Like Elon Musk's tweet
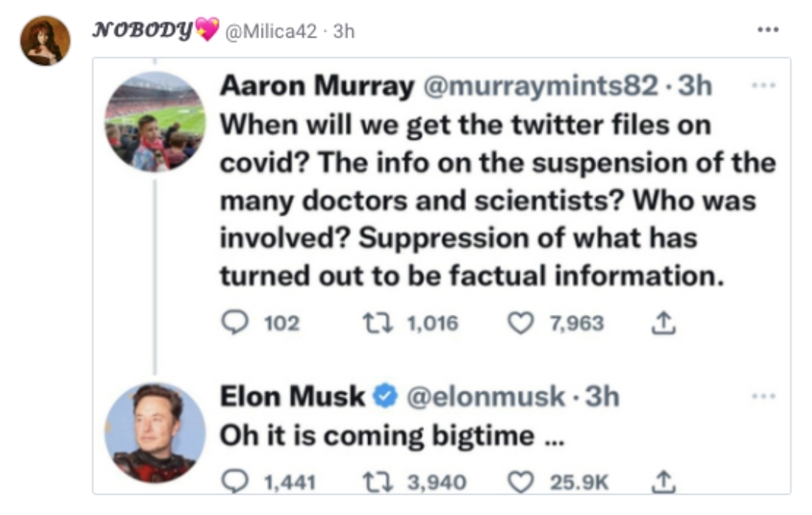This screenshot has width=812, height=515. (x=520, y=481)
